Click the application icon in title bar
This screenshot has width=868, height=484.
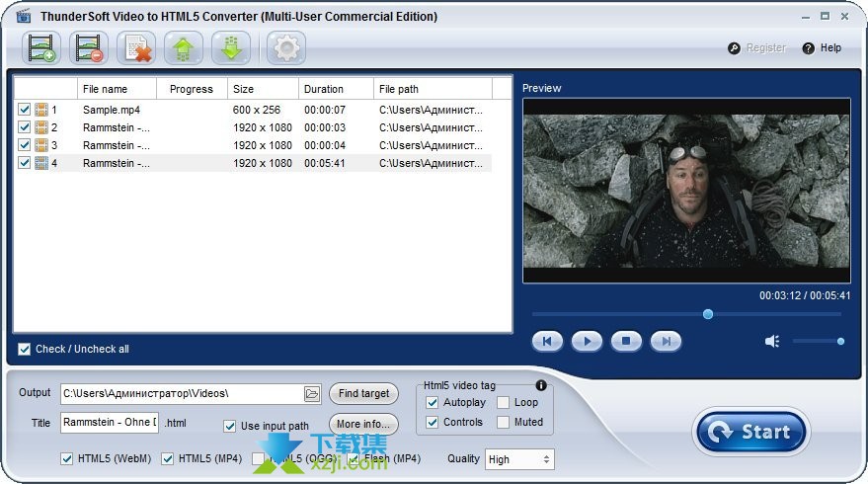(x=24, y=16)
